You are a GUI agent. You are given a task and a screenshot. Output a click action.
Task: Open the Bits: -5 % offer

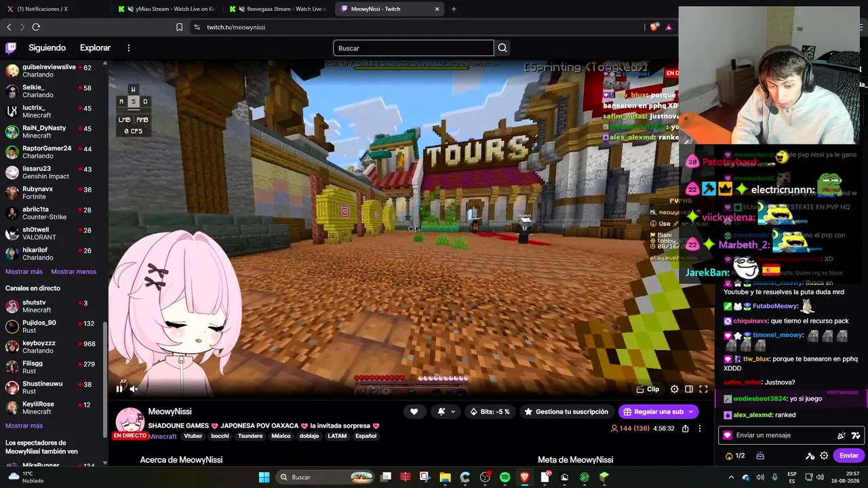[490, 411]
